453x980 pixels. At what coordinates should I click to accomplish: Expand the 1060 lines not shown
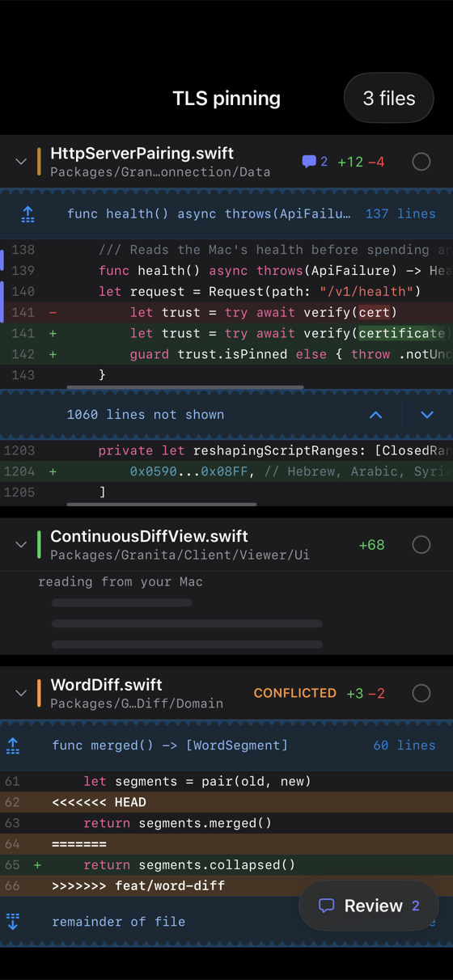(x=146, y=415)
